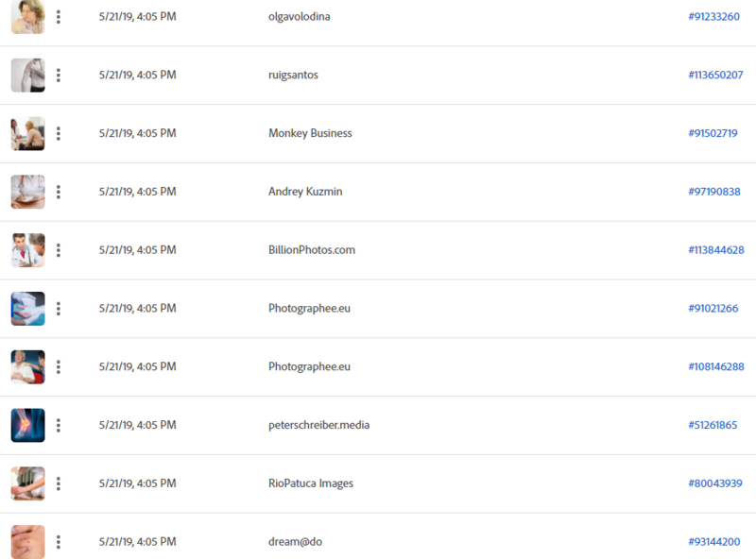The image size is (756, 559).
Task: Open three-dot menu for peterschreiber.media
Action: pos(59,425)
